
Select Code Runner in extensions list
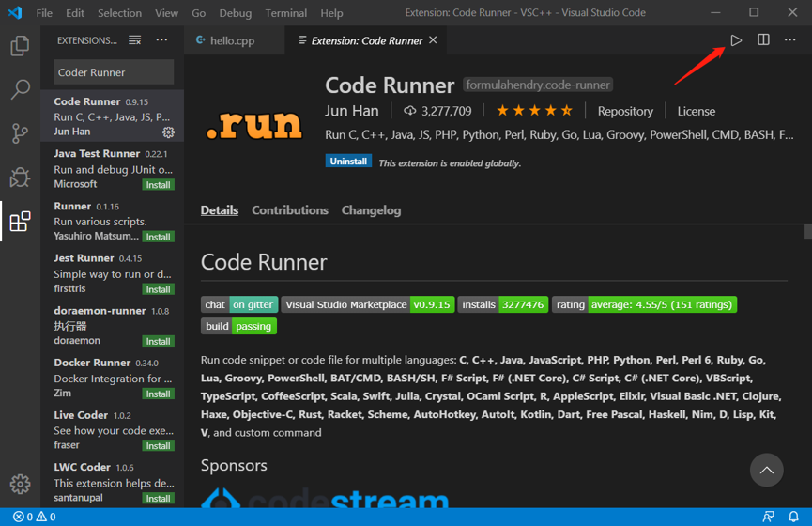click(x=113, y=116)
